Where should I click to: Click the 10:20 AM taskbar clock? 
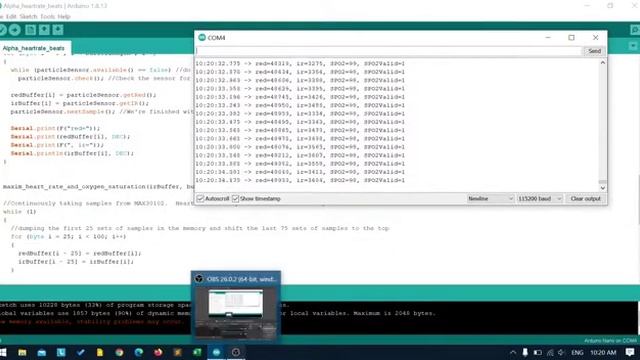(603, 352)
